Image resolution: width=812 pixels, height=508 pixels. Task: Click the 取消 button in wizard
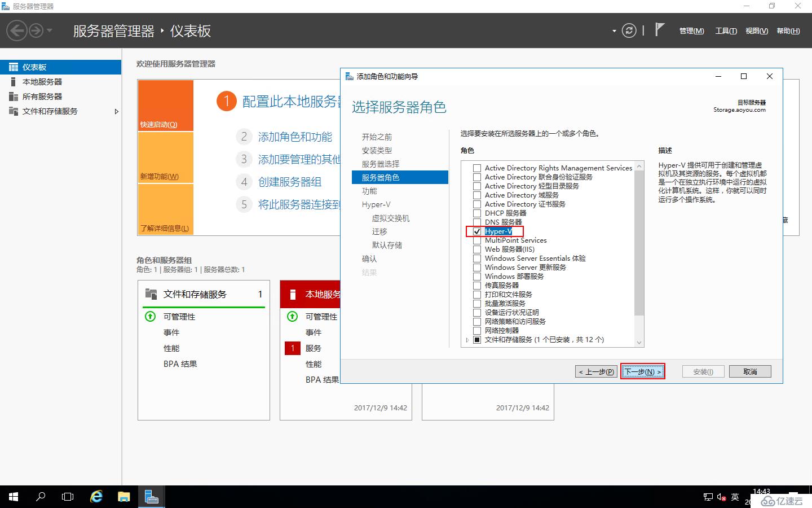pyautogui.click(x=750, y=371)
